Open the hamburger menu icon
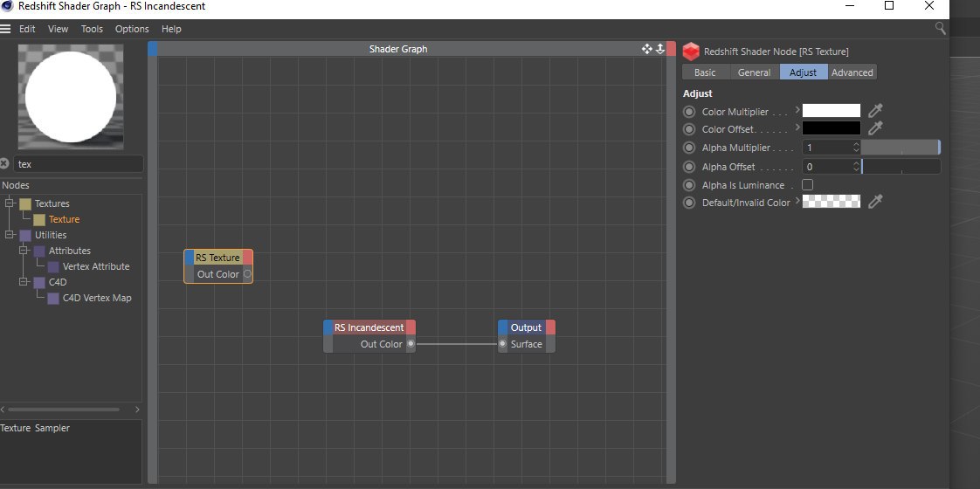This screenshot has width=980, height=489. [x=5, y=29]
